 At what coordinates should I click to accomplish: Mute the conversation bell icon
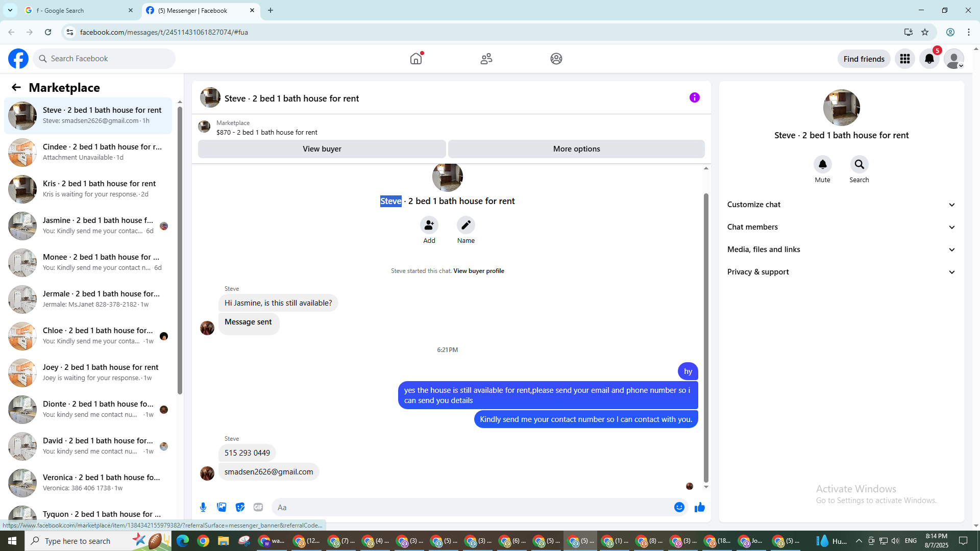[823, 164]
